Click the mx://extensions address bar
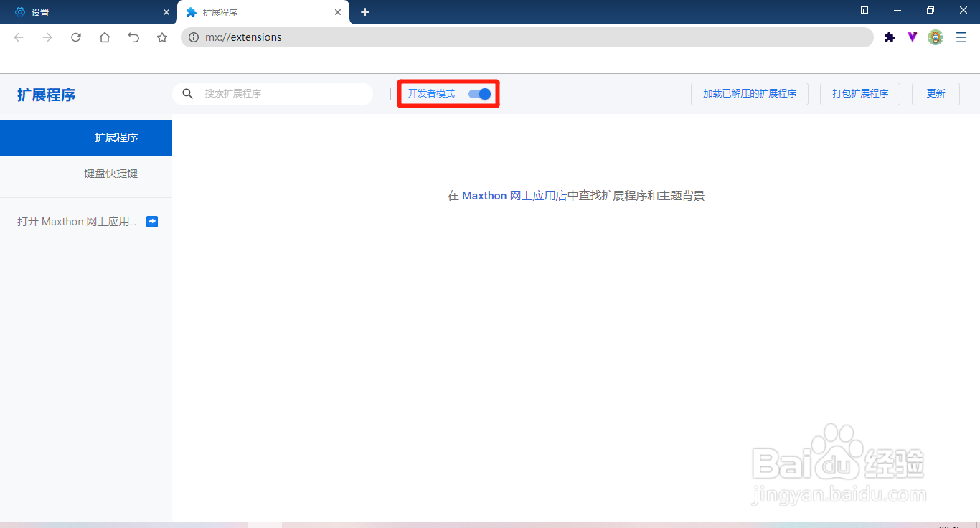The width and height of the screenshot is (980, 528). [527, 37]
